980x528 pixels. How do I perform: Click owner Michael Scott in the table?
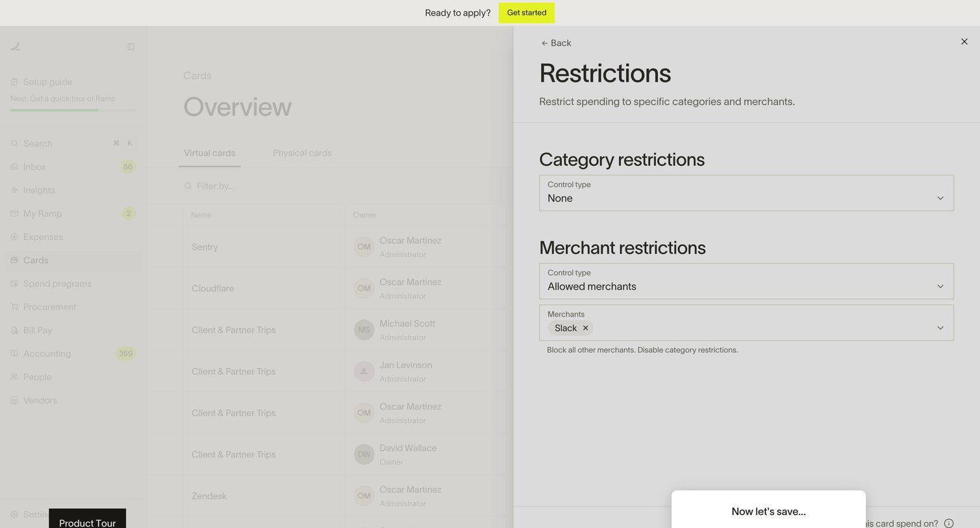click(x=407, y=324)
